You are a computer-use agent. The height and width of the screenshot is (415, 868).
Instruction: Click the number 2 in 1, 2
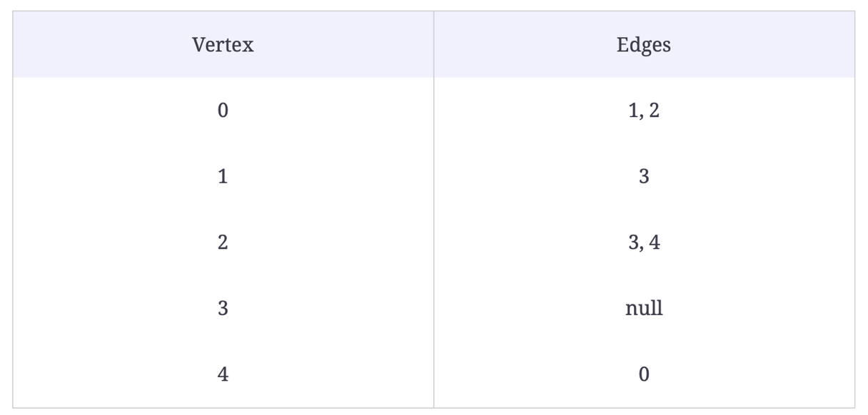(x=654, y=111)
